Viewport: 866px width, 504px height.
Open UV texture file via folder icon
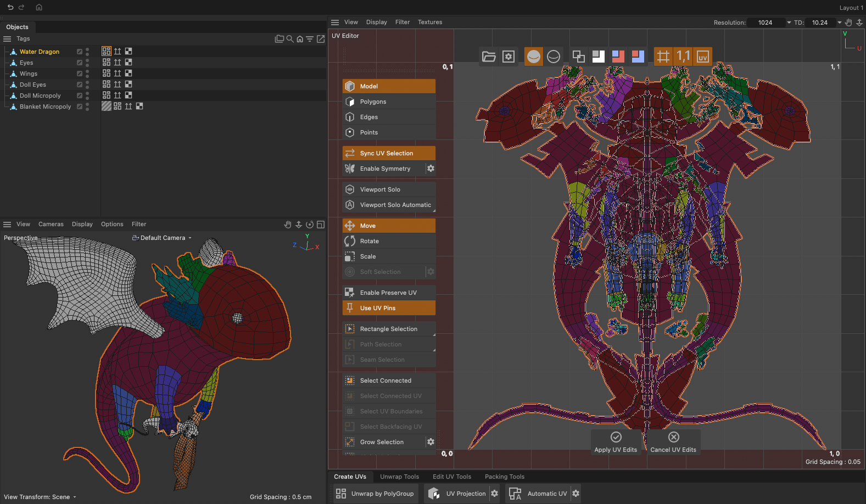pos(489,57)
